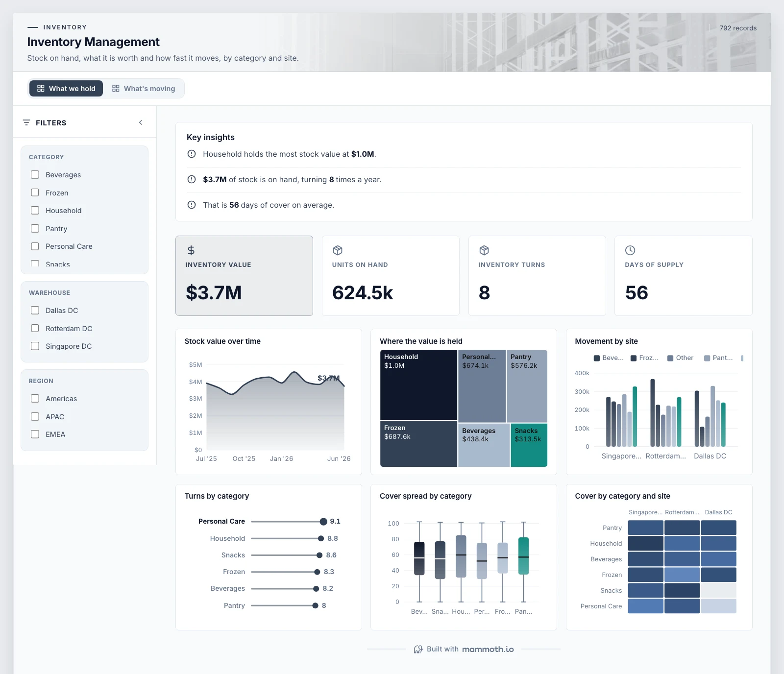784x674 pixels.
Task: Click the info icon beside $3.7M insight
Action: (x=192, y=179)
